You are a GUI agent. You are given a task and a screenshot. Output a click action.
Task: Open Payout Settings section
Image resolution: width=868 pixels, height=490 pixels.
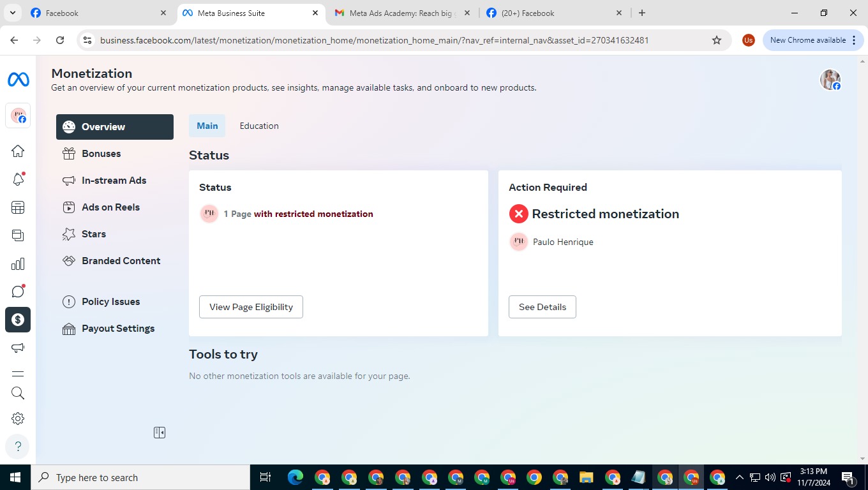(x=115, y=328)
